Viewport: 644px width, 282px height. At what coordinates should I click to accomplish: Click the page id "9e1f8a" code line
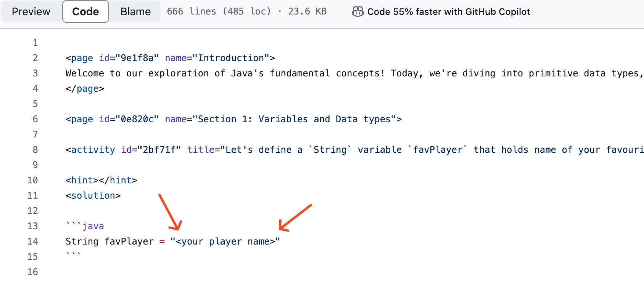point(170,58)
